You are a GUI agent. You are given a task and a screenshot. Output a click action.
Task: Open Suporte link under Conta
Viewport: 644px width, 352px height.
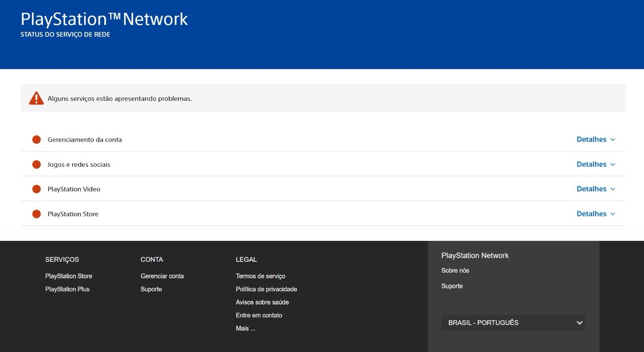tap(151, 289)
